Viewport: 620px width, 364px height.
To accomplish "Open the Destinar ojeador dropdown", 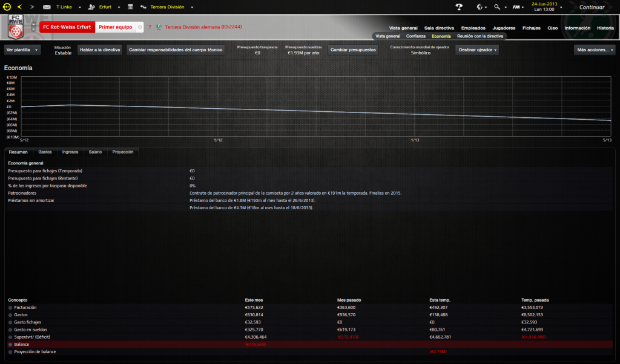I will [x=477, y=50].
